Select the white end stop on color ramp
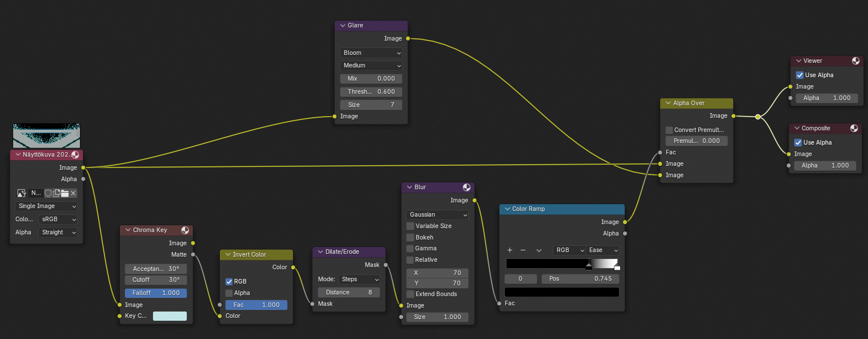Image resolution: width=868 pixels, height=339 pixels. click(x=617, y=267)
